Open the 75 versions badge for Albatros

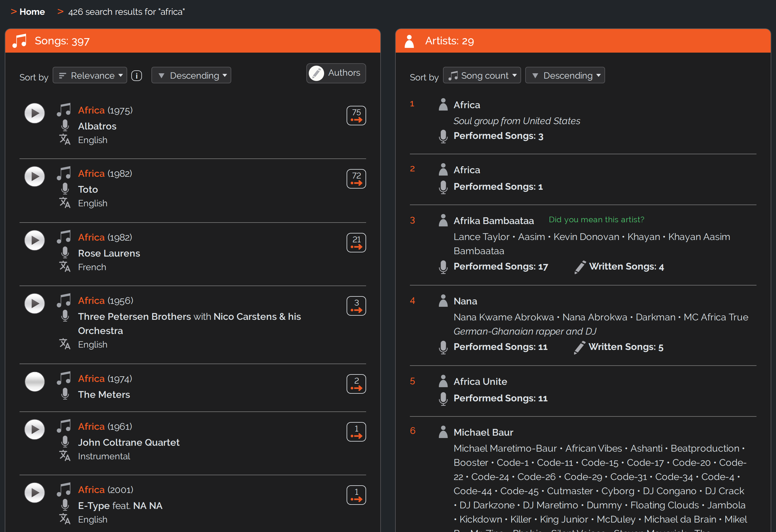(x=356, y=116)
